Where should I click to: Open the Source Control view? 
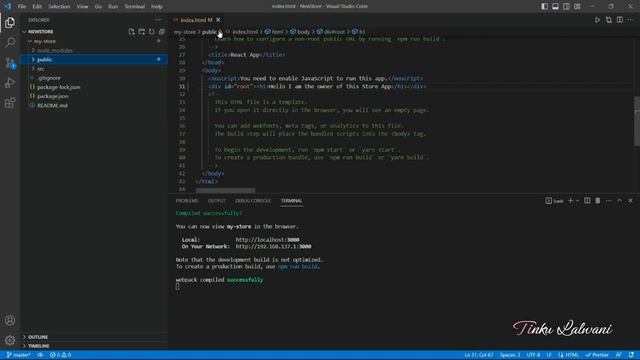pos(10,62)
